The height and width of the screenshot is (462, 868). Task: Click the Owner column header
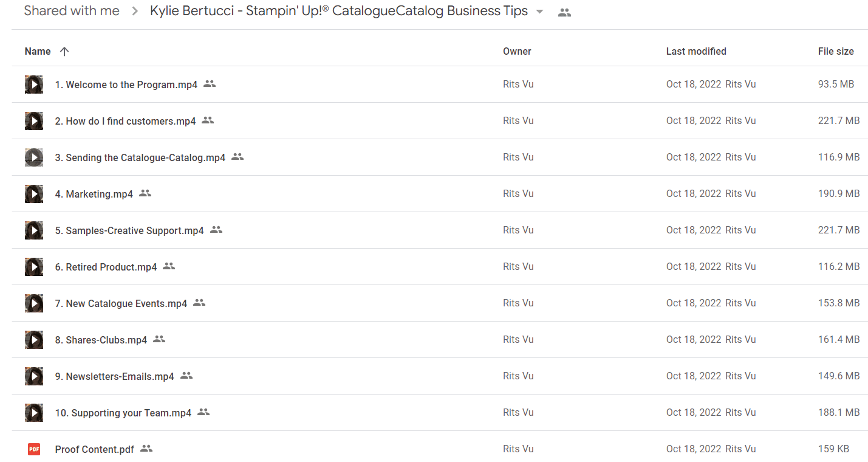point(517,52)
